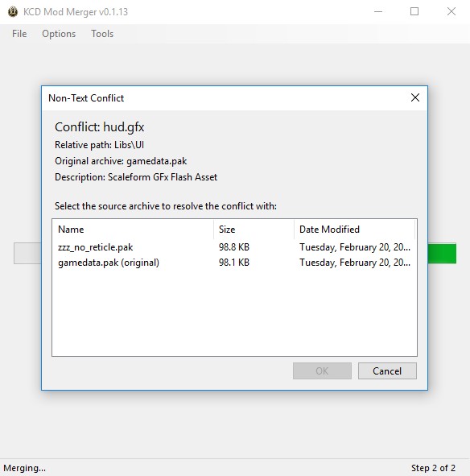Click the 98.8 KB size cell

click(234, 247)
